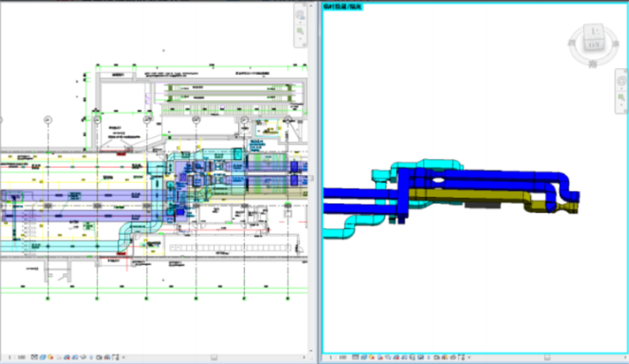Click detail level icon in 3D view bar
This screenshot has width=629, height=364.
pos(356,358)
